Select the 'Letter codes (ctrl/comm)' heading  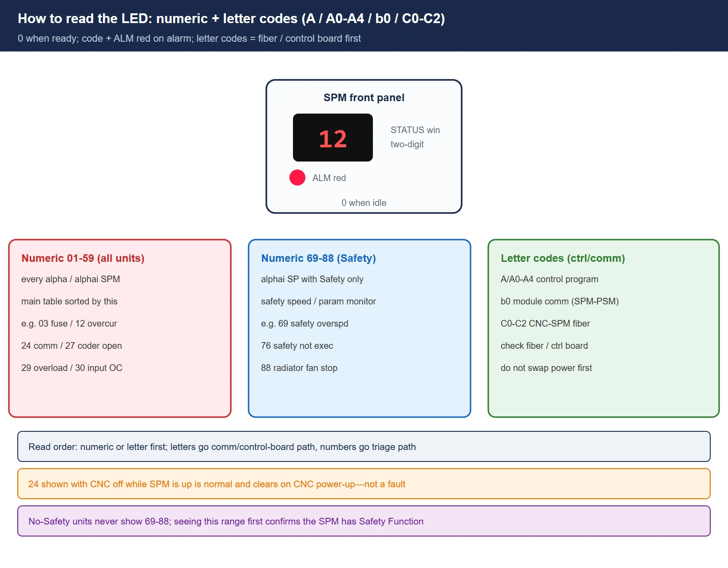563,258
